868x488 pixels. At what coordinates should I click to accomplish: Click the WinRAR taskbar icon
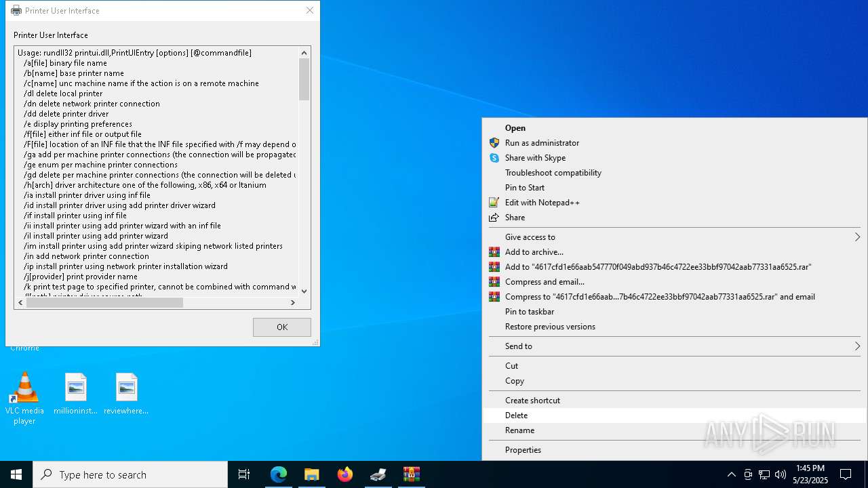pos(412,474)
